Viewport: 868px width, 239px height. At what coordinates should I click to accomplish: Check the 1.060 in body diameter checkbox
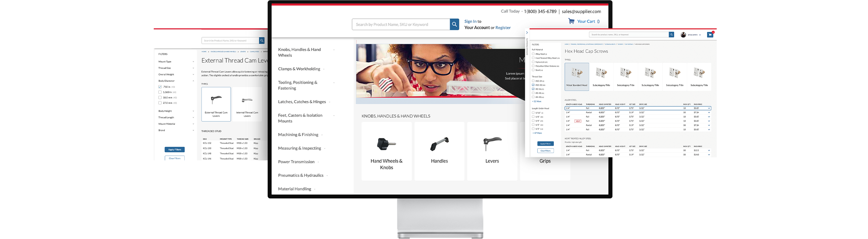(160, 92)
